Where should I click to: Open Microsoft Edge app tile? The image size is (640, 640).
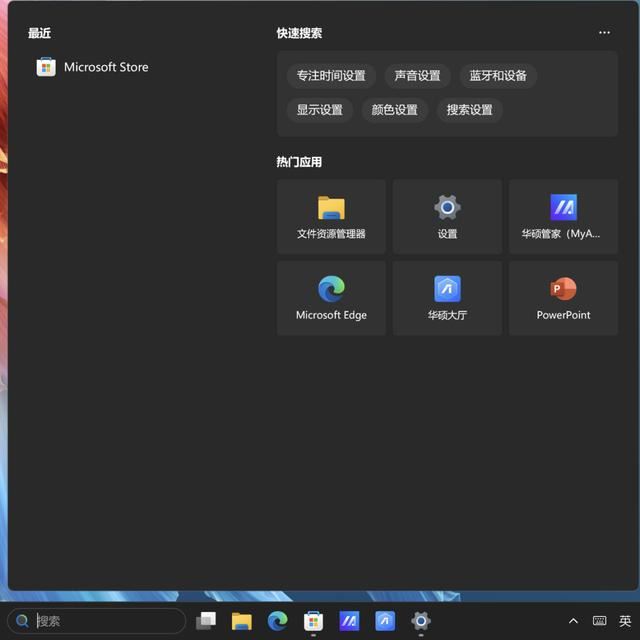coord(331,298)
